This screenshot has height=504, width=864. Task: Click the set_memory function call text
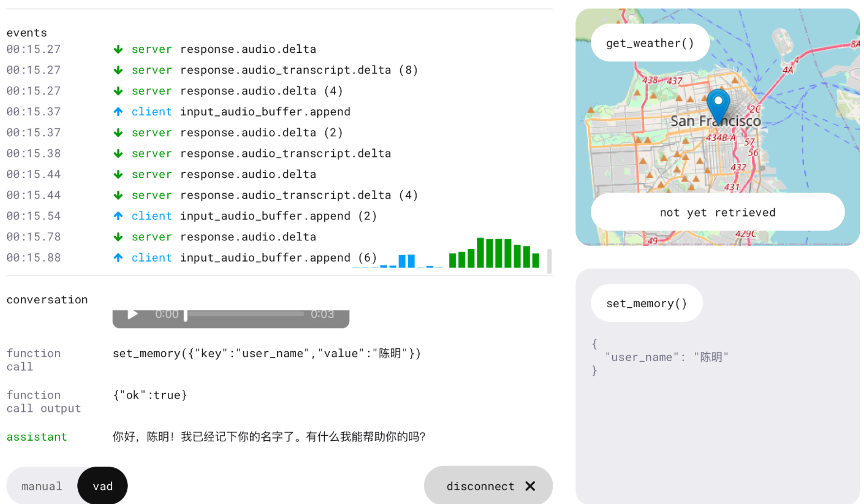point(267,353)
